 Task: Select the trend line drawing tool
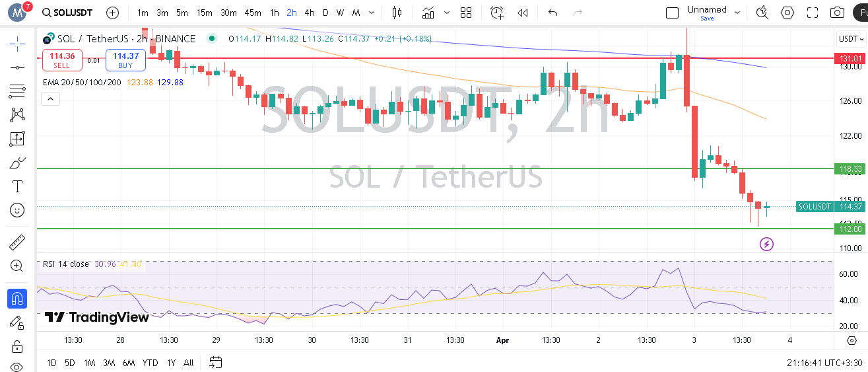pyautogui.click(x=17, y=67)
